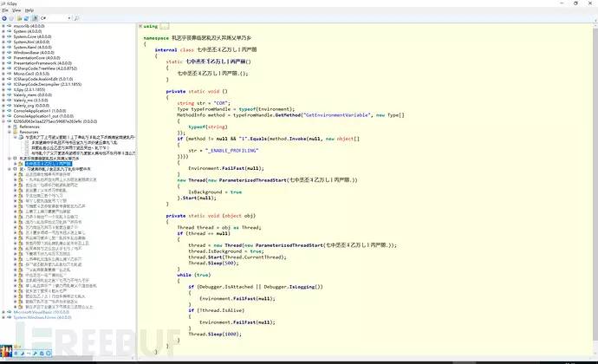The height and width of the screenshot is (364, 598).
Task: Click the code view vertical scrollbar
Action: pos(595,183)
